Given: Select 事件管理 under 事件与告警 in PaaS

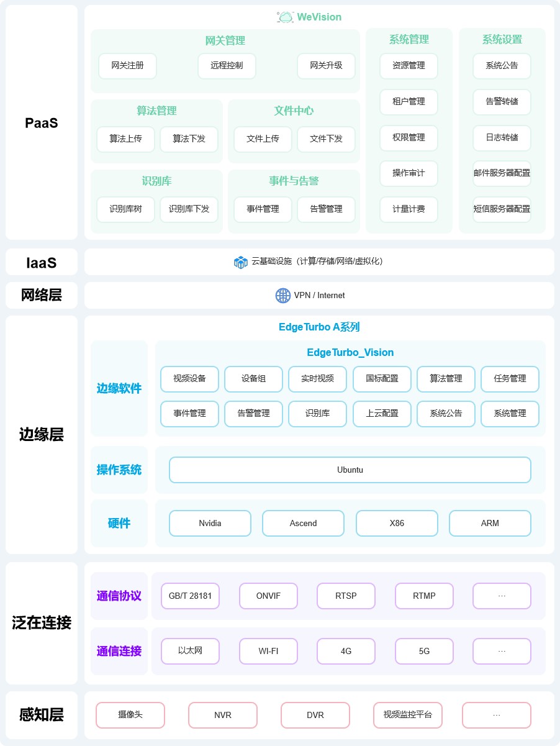Looking at the screenshot, I should click(x=263, y=209).
